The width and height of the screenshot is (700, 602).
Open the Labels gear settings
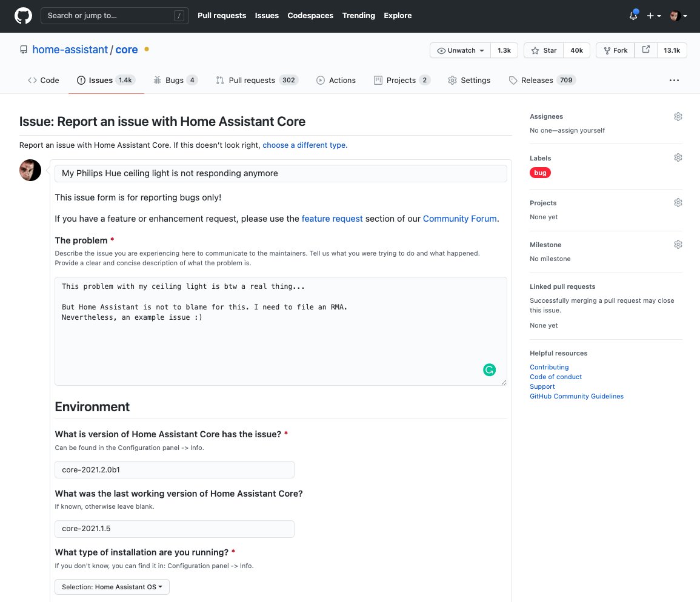tap(678, 157)
